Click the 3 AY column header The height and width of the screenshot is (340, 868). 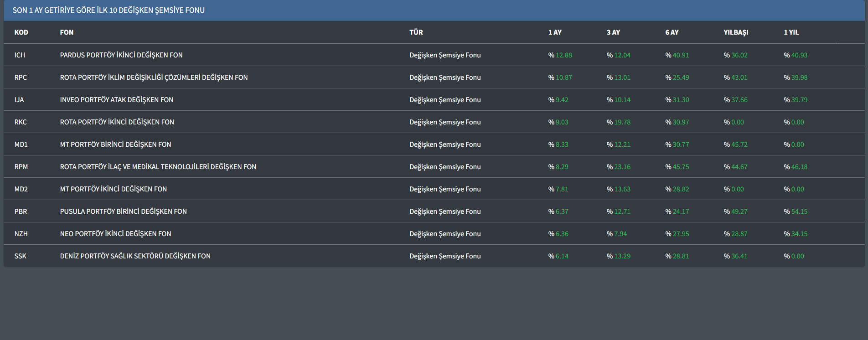pos(613,32)
